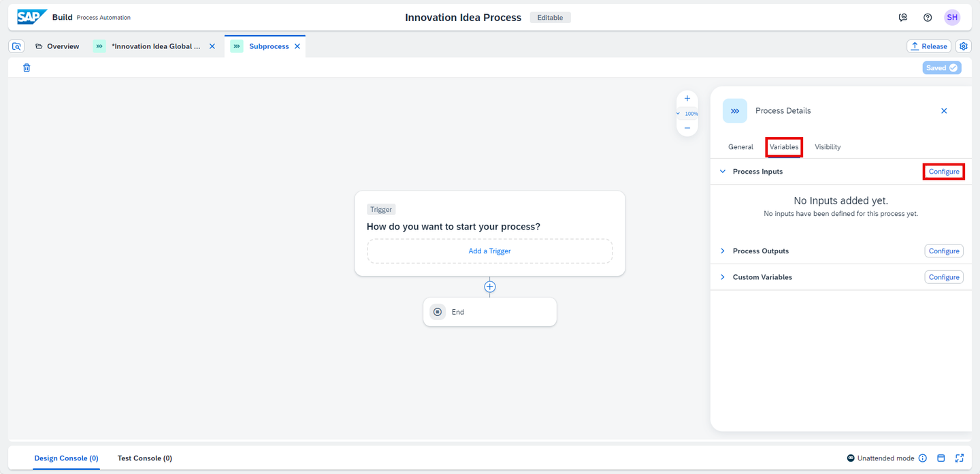The image size is (980, 474).
Task: Close the Subprocess tab
Action: [x=297, y=46]
